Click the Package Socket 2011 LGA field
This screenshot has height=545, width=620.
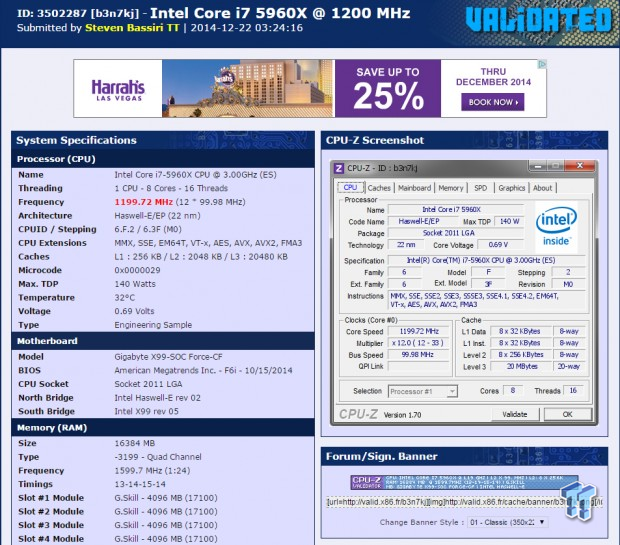(456, 233)
